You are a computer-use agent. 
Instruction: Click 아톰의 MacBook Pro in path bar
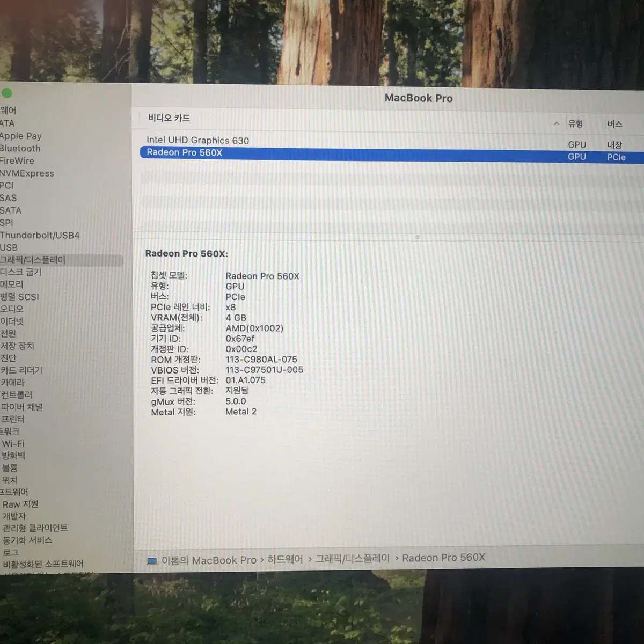pyautogui.click(x=209, y=560)
